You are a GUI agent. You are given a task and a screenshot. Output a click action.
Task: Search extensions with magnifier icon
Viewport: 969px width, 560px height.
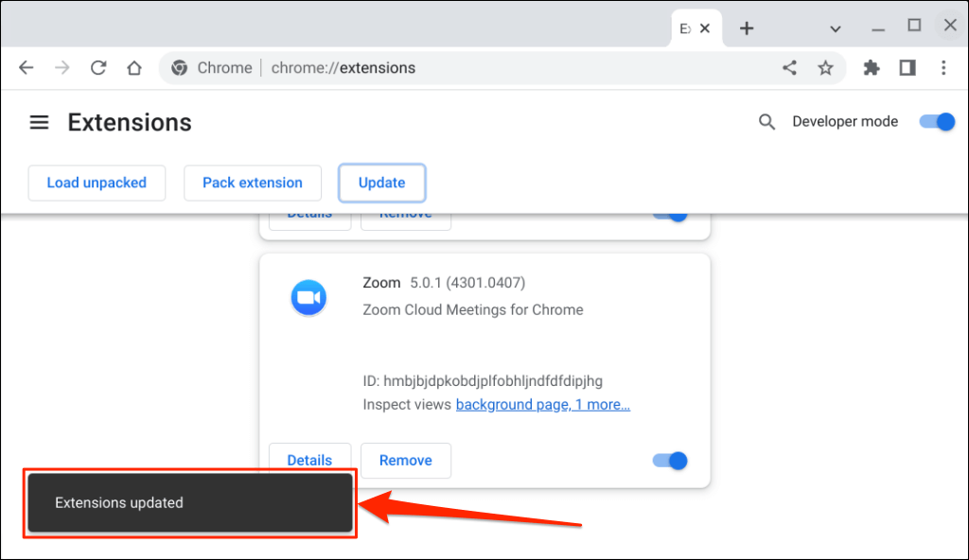tap(766, 122)
